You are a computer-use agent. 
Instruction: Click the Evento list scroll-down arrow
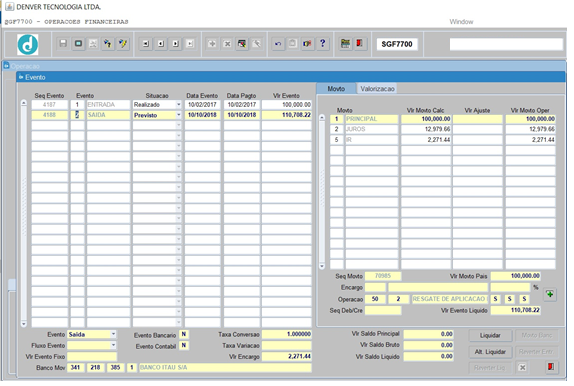[x=24, y=324]
